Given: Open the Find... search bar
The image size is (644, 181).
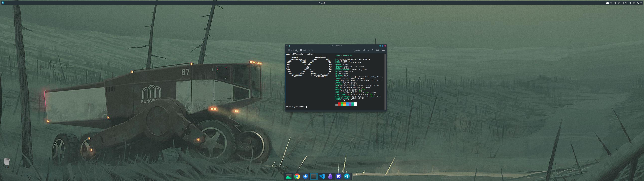Looking at the screenshot, I should 376,50.
